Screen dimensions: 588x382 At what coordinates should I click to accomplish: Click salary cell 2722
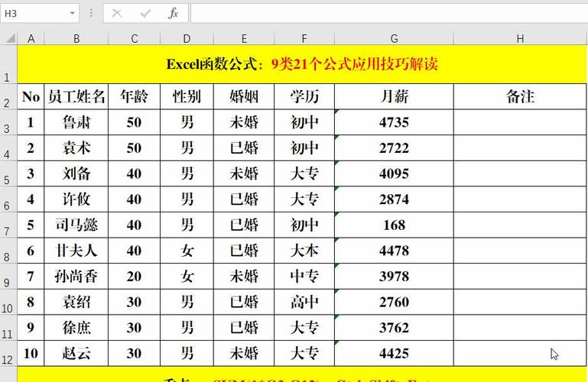tap(394, 148)
